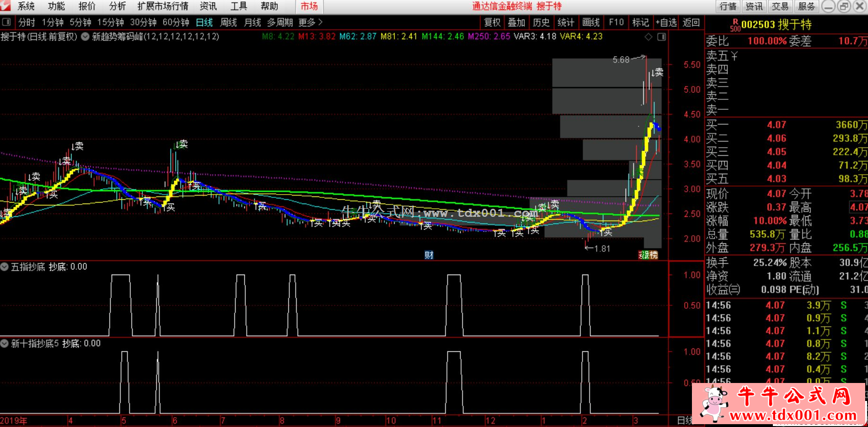Image resolution: width=868 pixels, height=427 pixels.
Task: Click the 换手 value 25.24%
Action: 770,262
